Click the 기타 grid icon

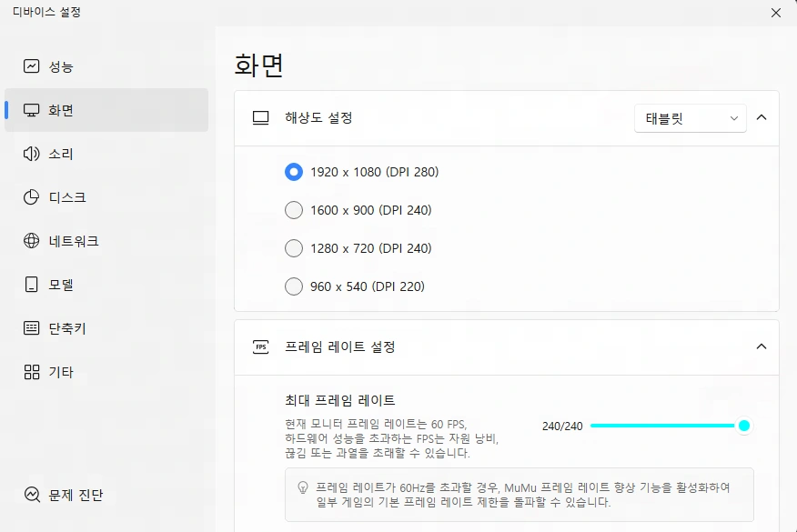(32, 372)
